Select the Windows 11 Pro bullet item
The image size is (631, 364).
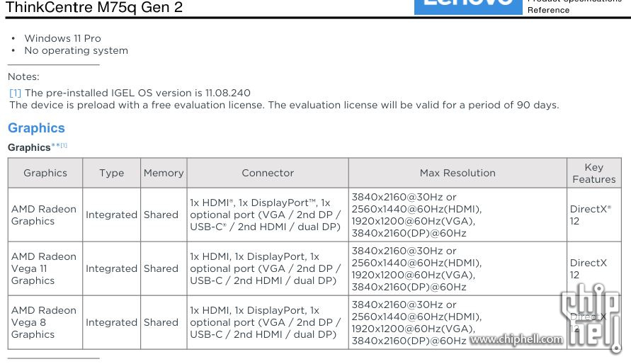pos(62,38)
